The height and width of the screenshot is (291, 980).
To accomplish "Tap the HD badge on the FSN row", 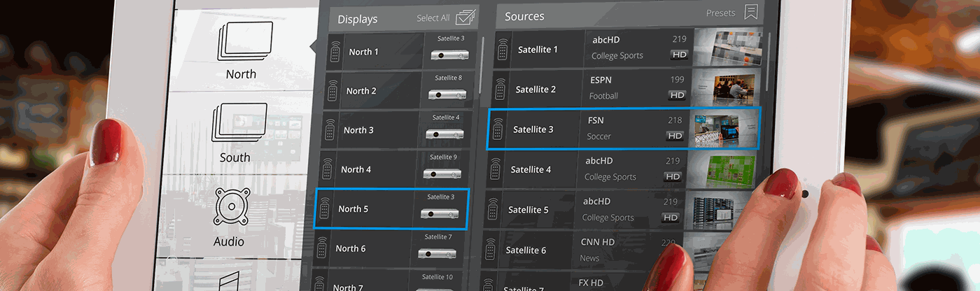I will click(x=675, y=136).
